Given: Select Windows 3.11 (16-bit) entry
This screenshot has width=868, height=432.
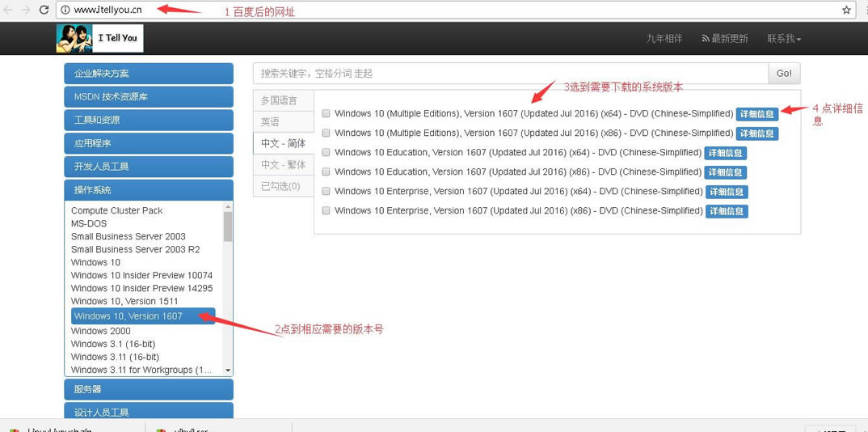Looking at the screenshot, I should coord(115,357).
